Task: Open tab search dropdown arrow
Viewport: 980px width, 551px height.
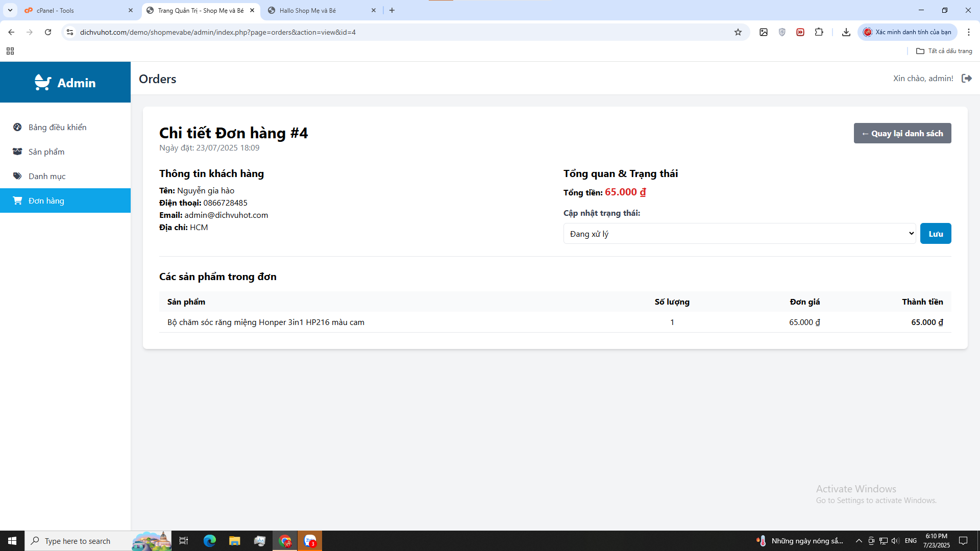Action: [x=10, y=10]
